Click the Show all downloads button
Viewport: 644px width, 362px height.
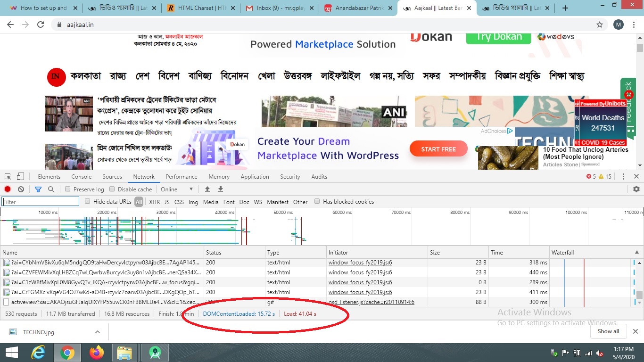pos(609,331)
